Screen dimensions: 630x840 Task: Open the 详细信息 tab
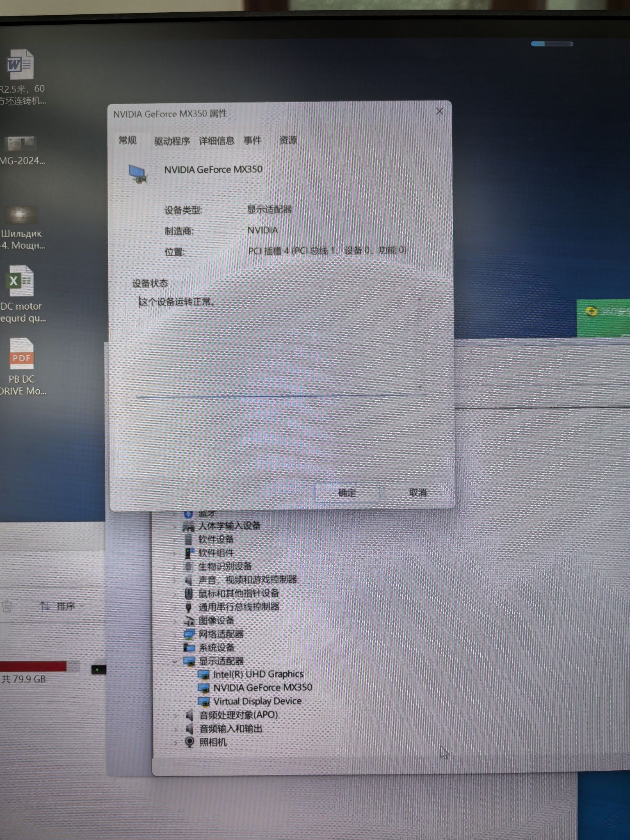(x=217, y=141)
